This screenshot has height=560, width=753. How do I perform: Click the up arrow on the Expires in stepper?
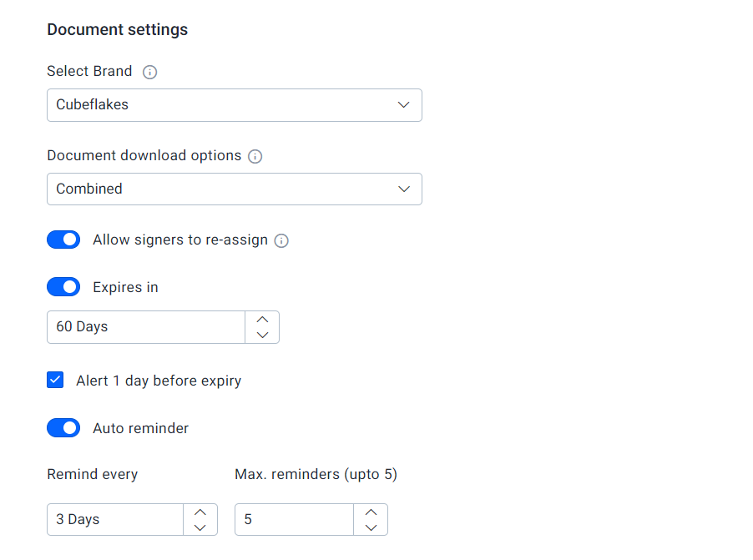click(262, 319)
